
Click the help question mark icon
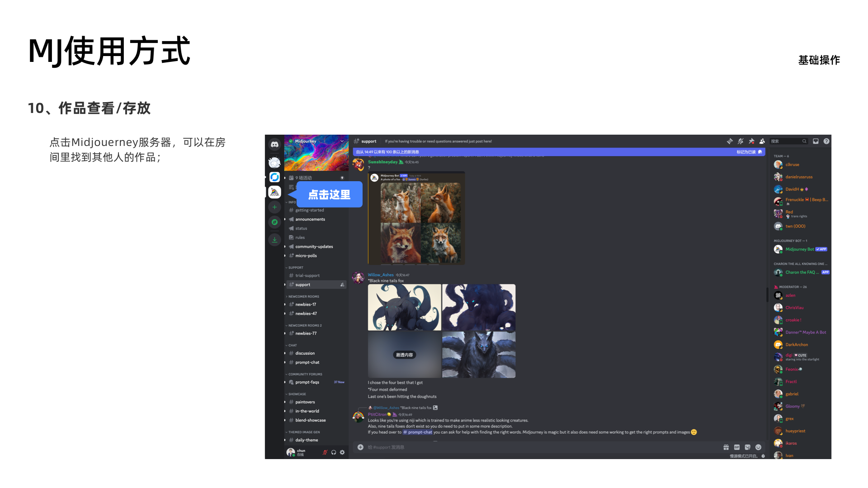(x=826, y=141)
